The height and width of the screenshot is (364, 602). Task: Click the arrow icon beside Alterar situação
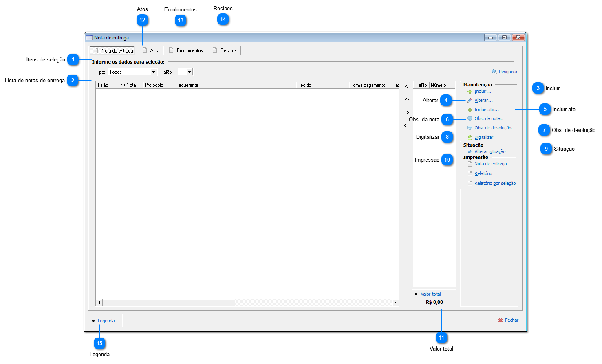coord(470,152)
